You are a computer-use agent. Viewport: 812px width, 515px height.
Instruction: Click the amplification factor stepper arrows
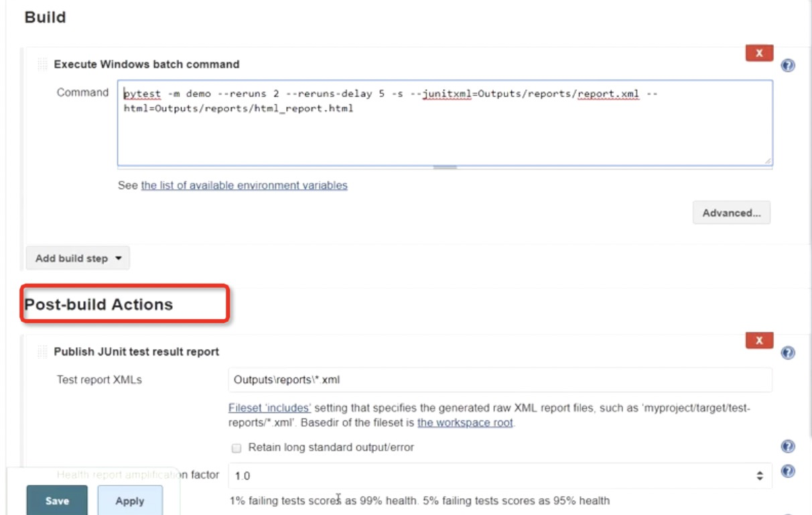[760, 475]
